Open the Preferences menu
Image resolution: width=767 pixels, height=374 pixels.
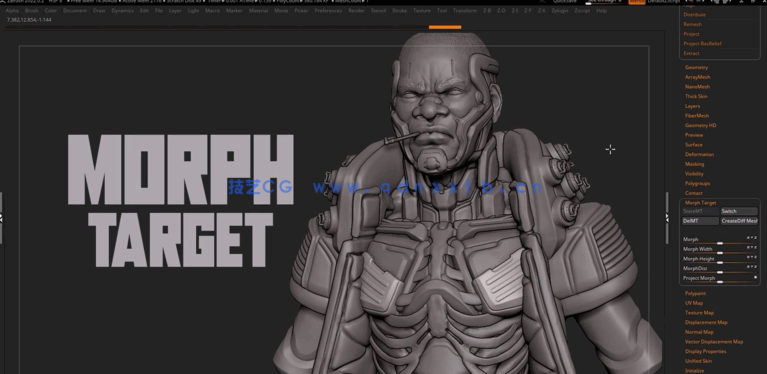point(328,10)
